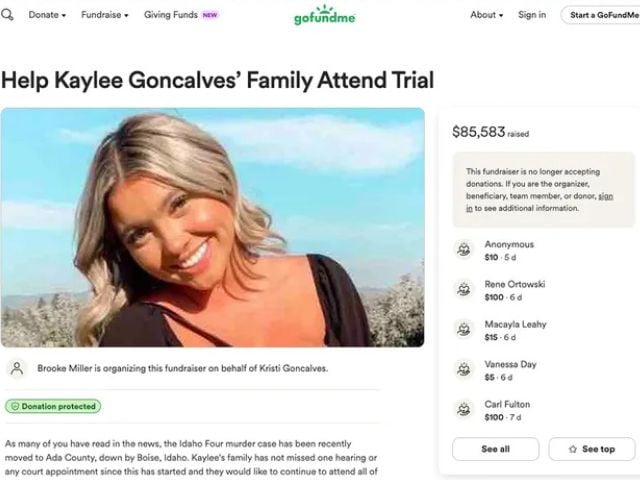The height and width of the screenshot is (480, 640).
Task: Click the organizer profile avatar icon
Action: click(17, 369)
